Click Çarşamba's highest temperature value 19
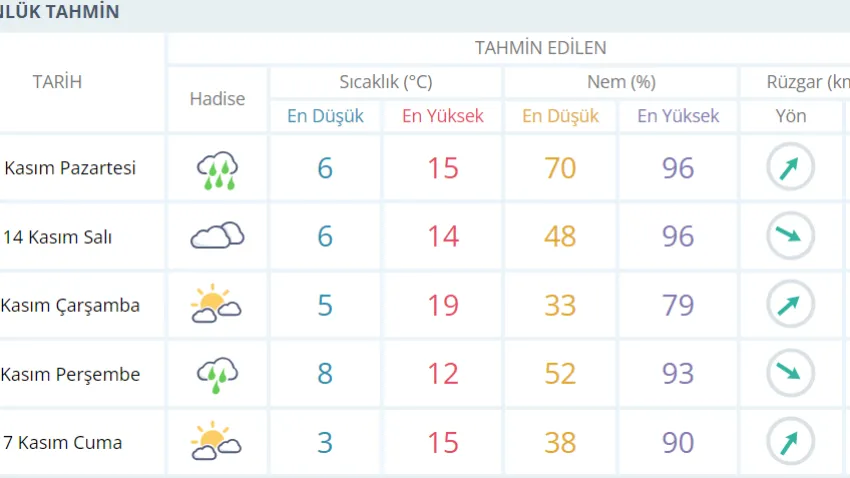850x478 pixels. tap(443, 305)
